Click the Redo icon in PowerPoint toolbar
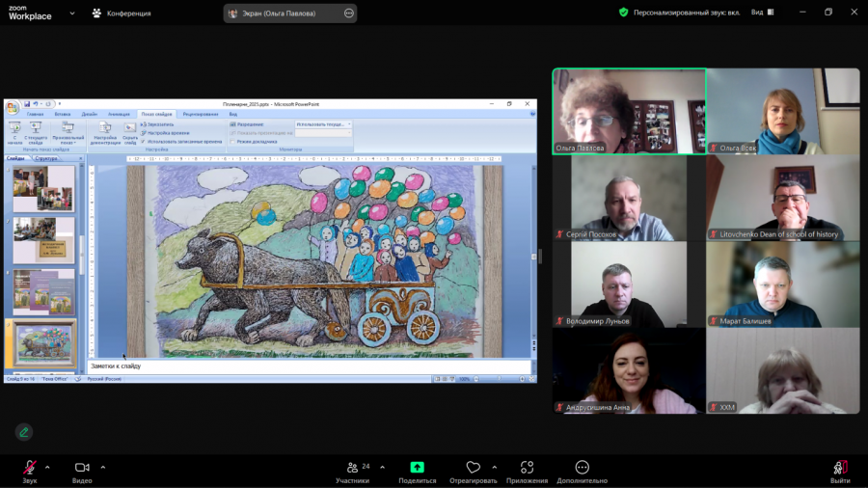 pyautogui.click(x=48, y=104)
